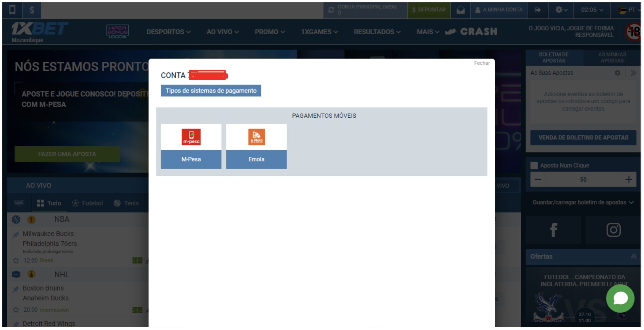Image resolution: width=644 pixels, height=330 pixels.
Task: Choose the Emola payment label
Action: (x=256, y=159)
